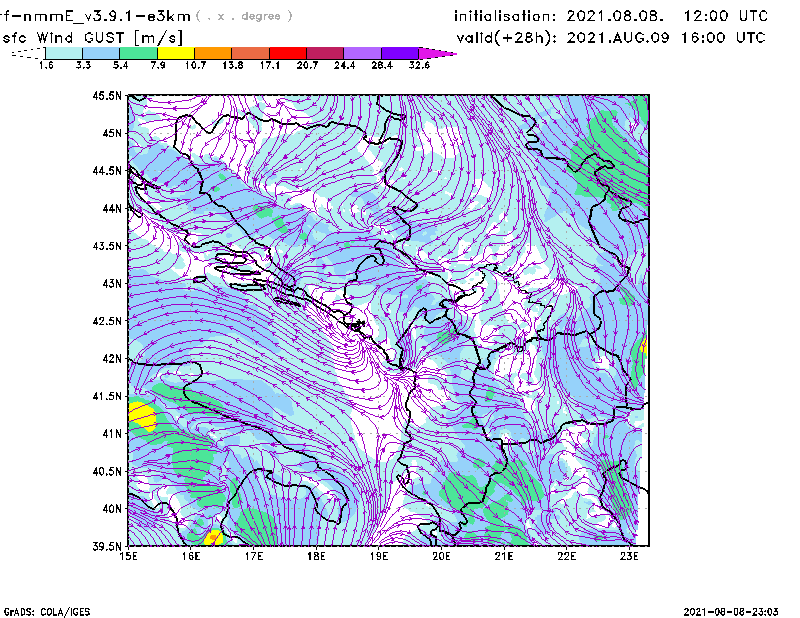
Task: Click the 43N latitude label
Action: click(x=112, y=283)
